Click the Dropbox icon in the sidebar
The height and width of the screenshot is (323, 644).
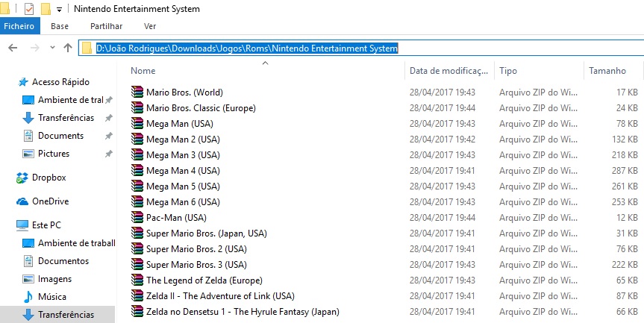click(22, 178)
